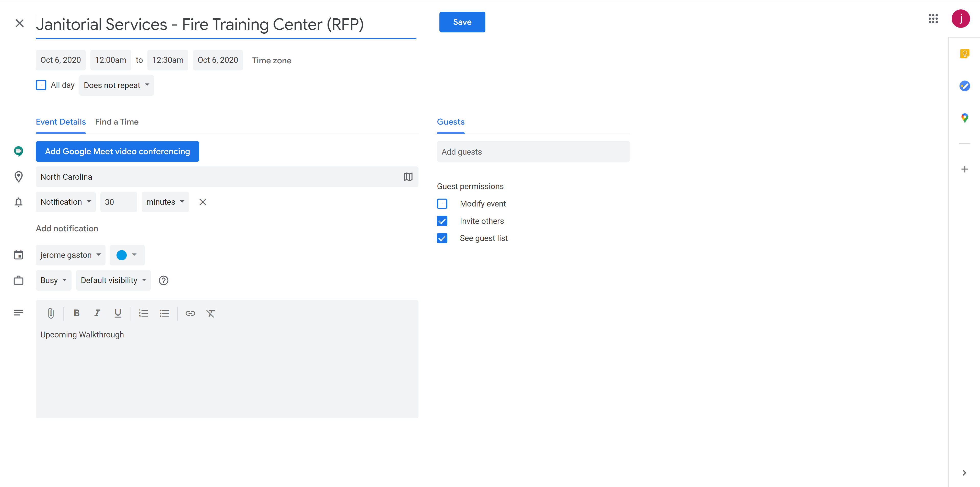Viewport: 980px width, 487px height.
Task: Open the Google apps grid
Action: (933, 19)
